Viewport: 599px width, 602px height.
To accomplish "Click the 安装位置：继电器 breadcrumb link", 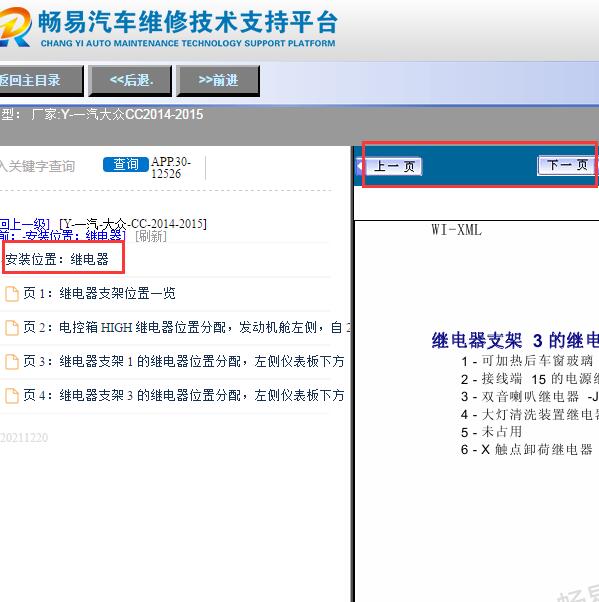I will pyautogui.click(x=63, y=235).
